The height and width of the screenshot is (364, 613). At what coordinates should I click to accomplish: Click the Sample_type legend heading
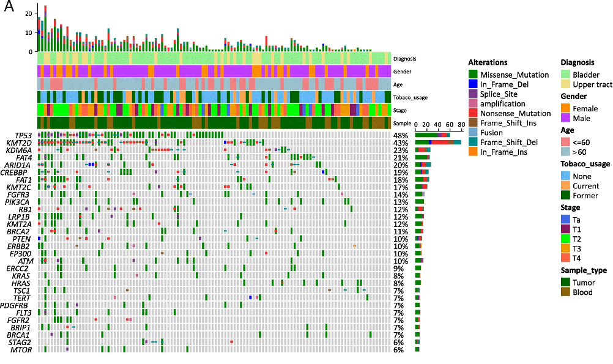pos(584,270)
